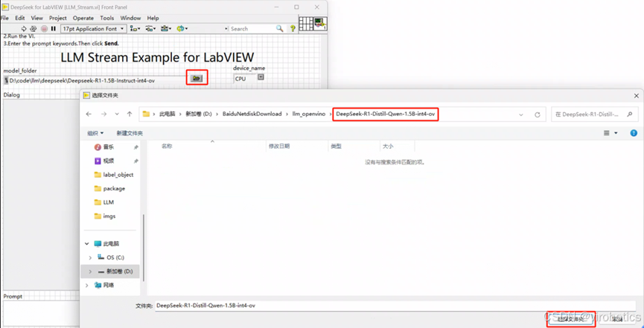The image size is (644, 328).
Task: Click the Abort Execution stop icon
Action: tap(45, 29)
